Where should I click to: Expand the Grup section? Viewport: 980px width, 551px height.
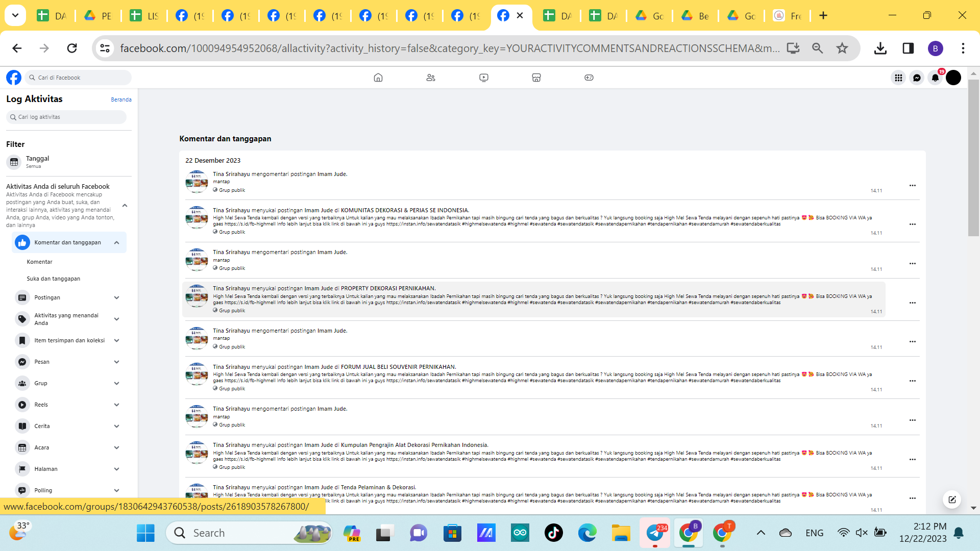click(116, 383)
